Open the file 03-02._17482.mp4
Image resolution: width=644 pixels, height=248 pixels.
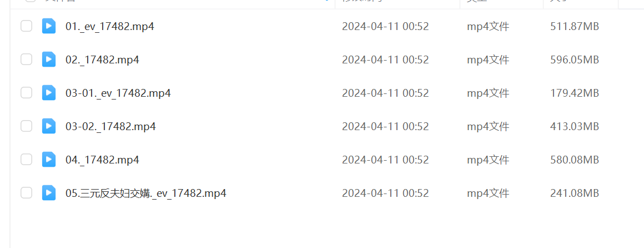pyautogui.click(x=110, y=127)
